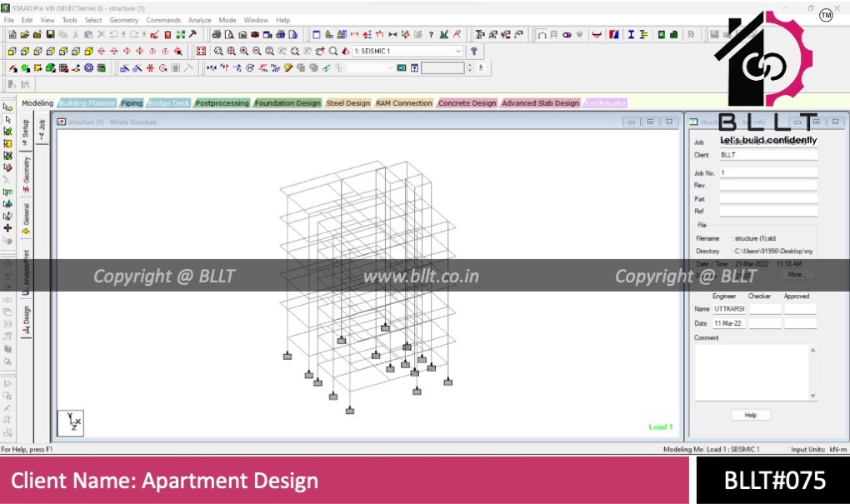Open the Select menu
This screenshot has width=850, height=504.
[x=93, y=20]
